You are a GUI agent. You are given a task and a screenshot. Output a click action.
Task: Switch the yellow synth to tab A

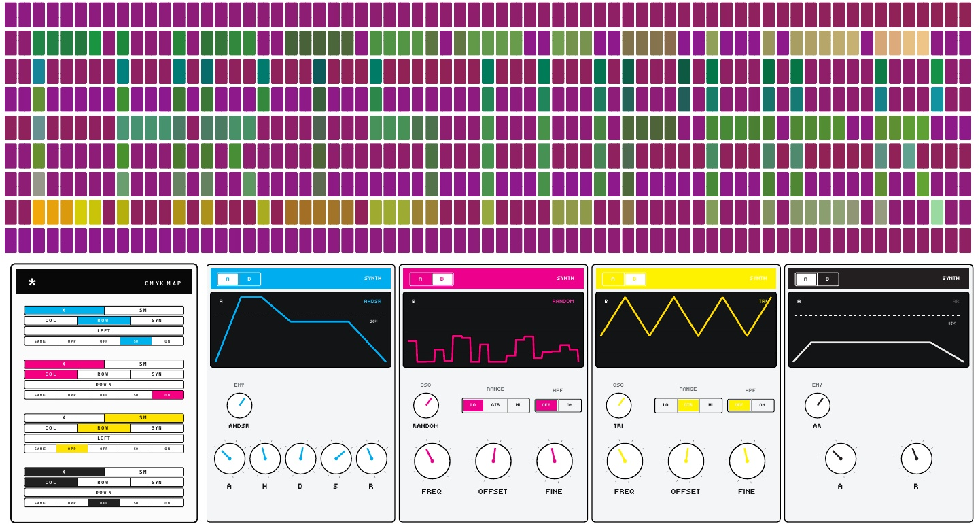point(613,279)
